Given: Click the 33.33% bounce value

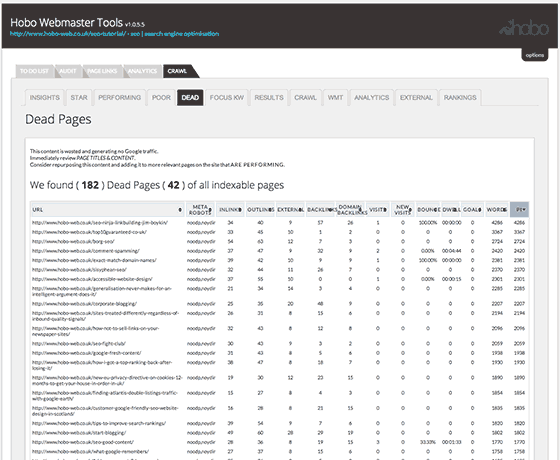Looking at the screenshot, I should tap(428, 442).
